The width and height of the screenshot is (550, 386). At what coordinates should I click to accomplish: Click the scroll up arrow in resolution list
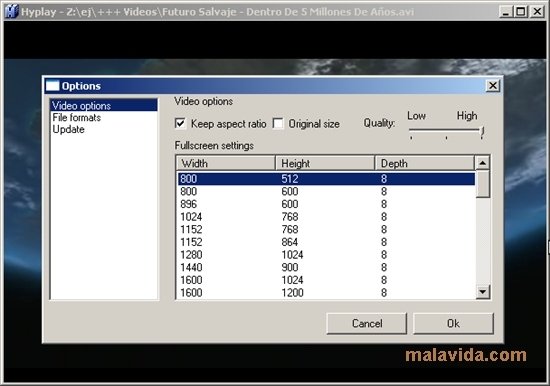coord(483,163)
